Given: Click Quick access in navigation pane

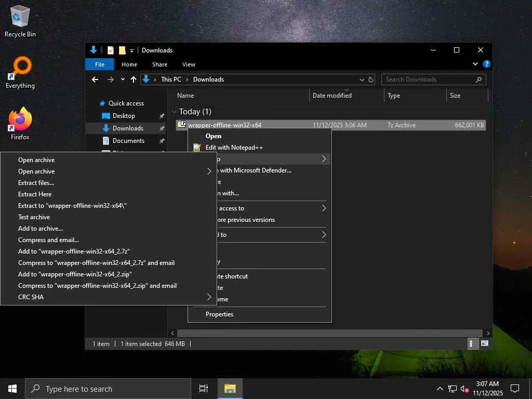Looking at the screenshot, I should click(x=126, y=103).
